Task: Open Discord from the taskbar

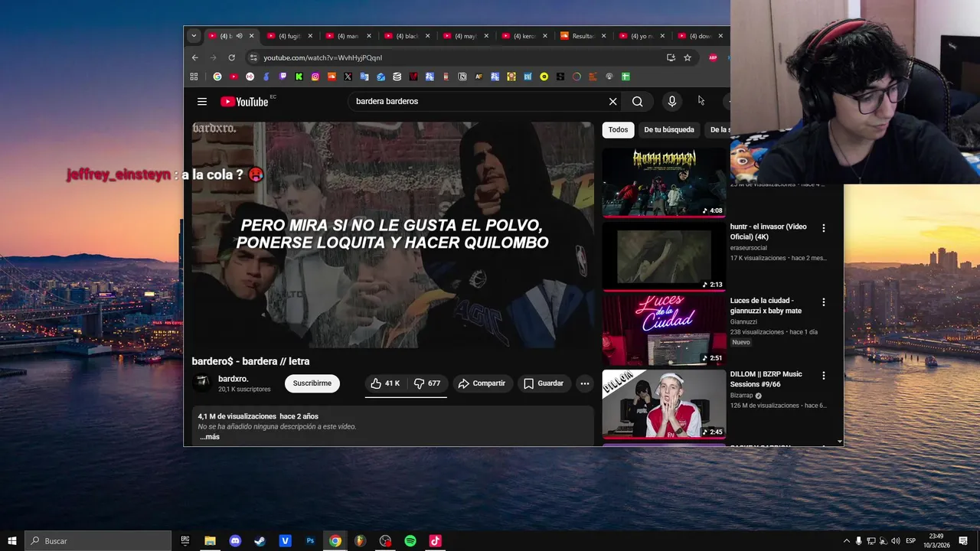Action: click(235, 541)
